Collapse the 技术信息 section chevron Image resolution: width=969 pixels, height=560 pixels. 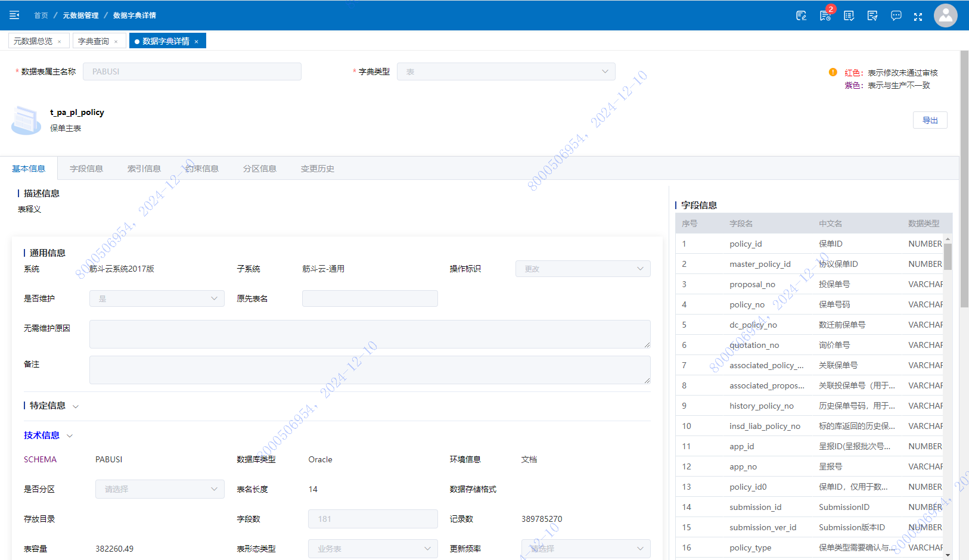coord(70,436)
